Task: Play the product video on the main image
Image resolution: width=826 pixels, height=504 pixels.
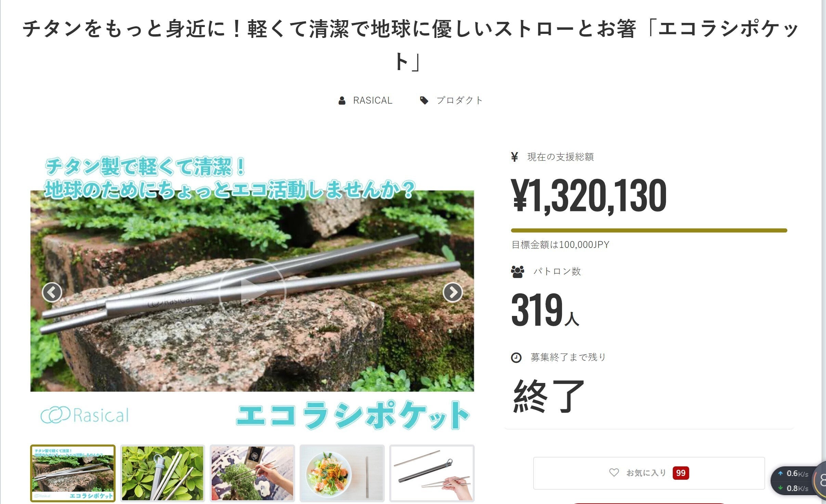Action: tap(252, 292)
